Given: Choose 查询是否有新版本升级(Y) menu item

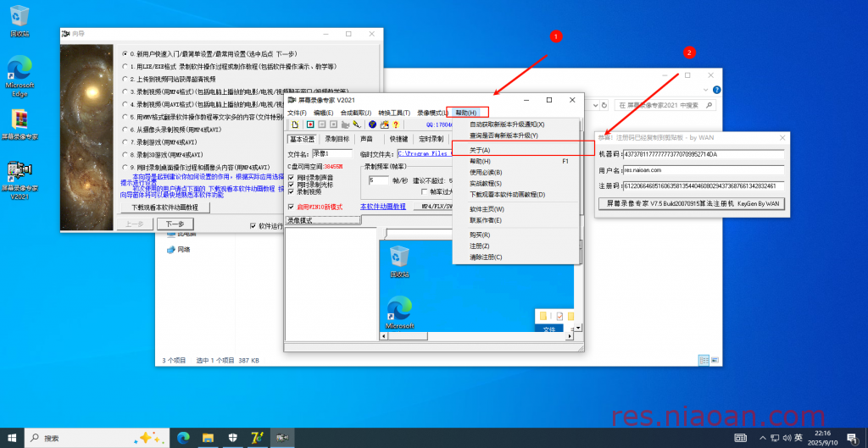Looking at the screenshot, I should [516, 135].
